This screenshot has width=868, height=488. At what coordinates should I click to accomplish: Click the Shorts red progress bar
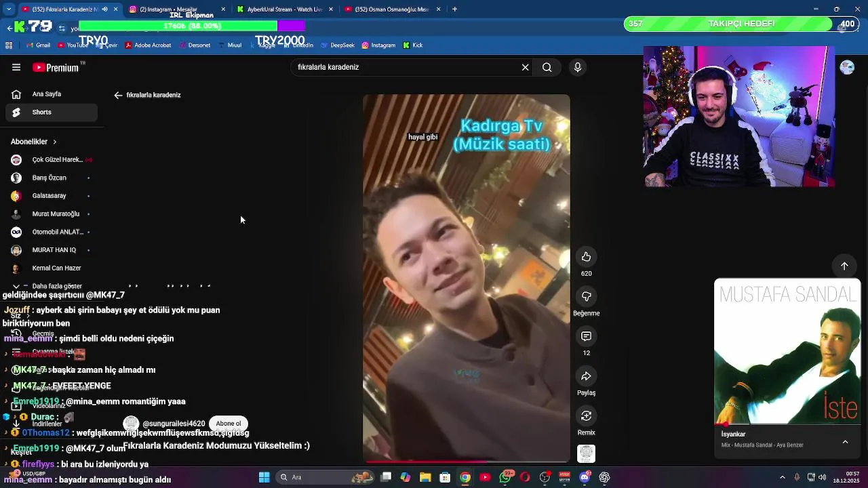[467, 462]
